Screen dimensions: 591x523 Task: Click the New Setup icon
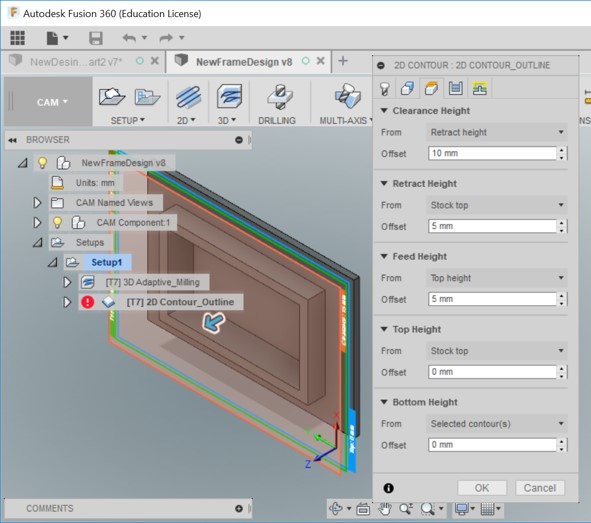[112, 96]
